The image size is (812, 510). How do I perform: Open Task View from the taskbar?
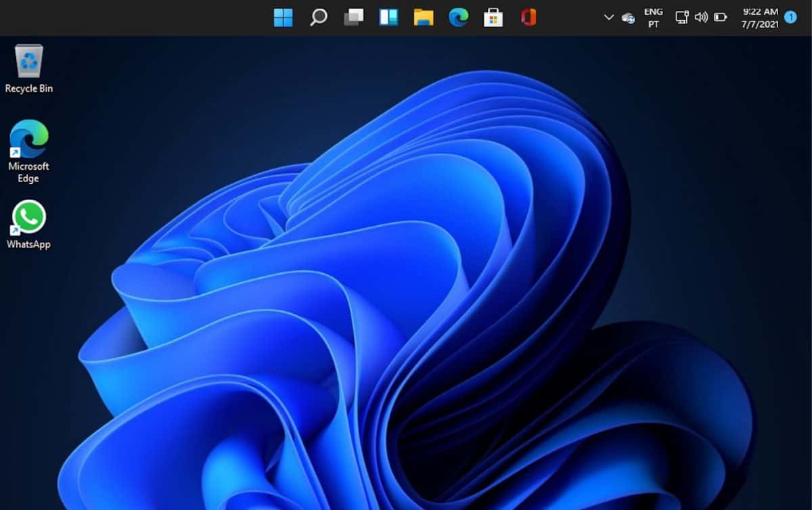point(353,18)
